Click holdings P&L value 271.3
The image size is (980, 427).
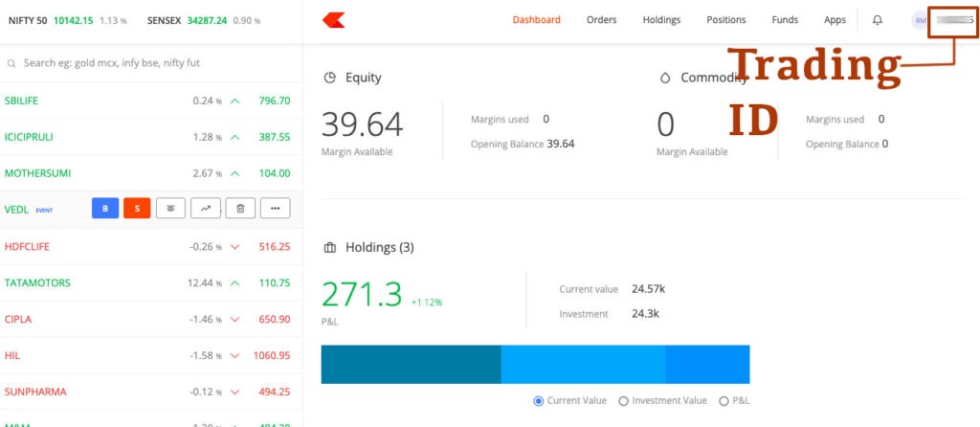point(362,294)
